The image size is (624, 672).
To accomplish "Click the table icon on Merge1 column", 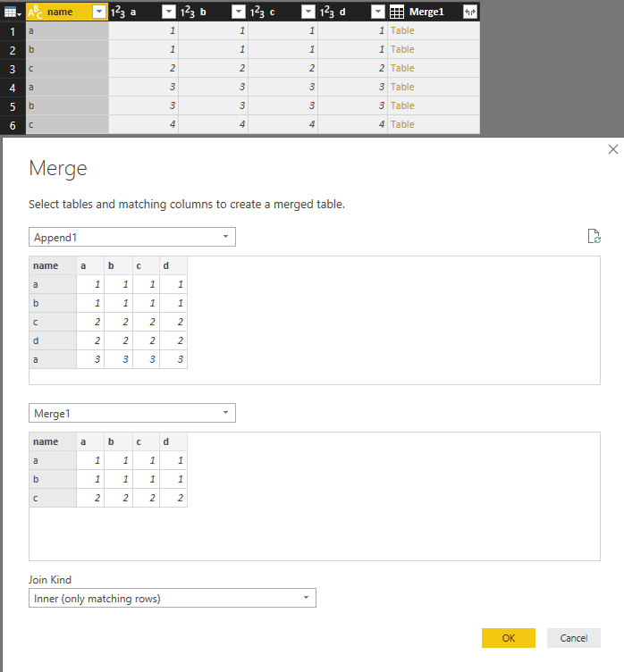I will coord(397,12).
